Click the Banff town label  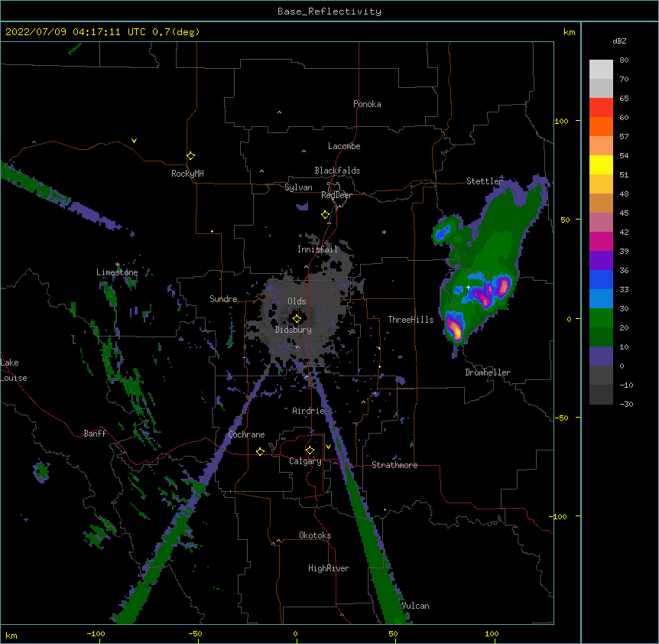click(x=95, y=434)
